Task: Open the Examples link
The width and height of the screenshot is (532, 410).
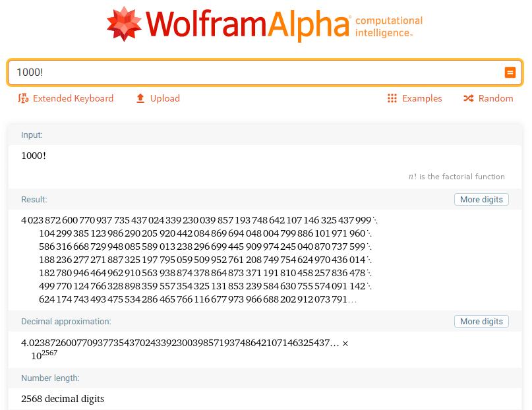Action: click(422, 98)
